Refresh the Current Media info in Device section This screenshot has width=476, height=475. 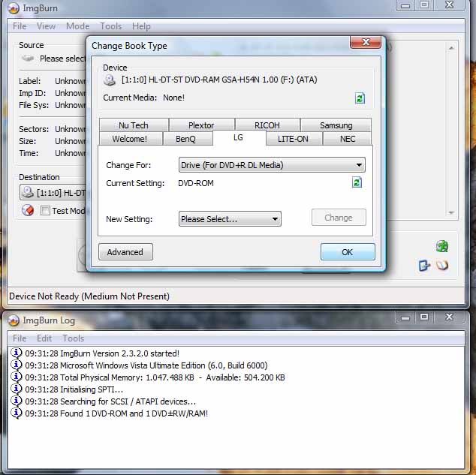click(360, 98)
